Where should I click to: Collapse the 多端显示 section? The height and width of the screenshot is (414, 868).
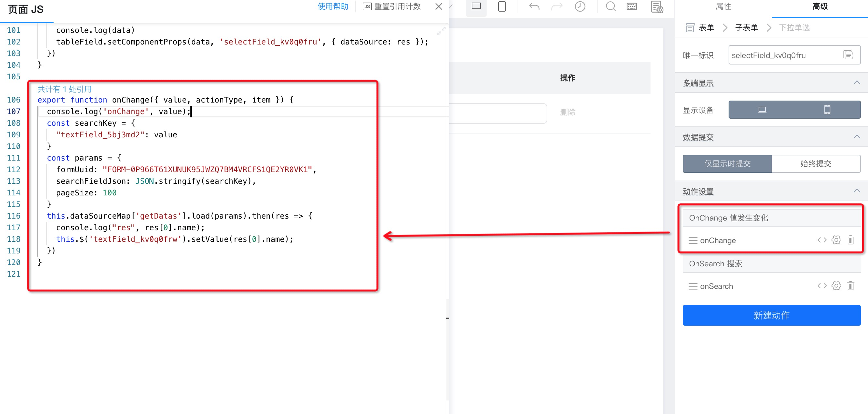click(x=857, y=83)
